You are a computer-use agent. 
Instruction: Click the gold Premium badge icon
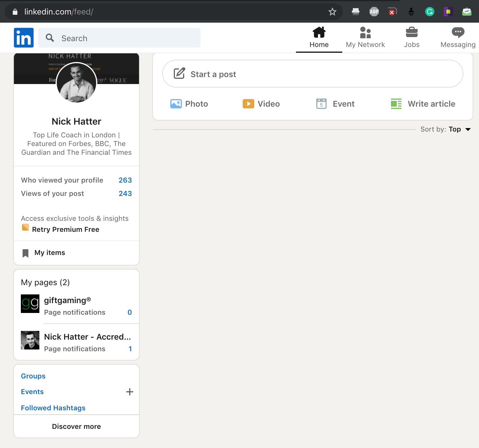click(x=25, y=227)
